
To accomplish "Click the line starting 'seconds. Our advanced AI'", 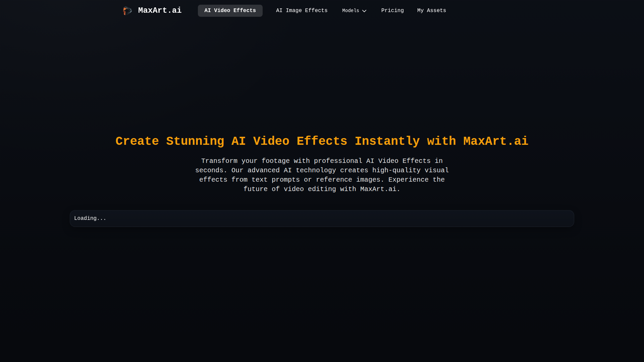I will point(322,171).
